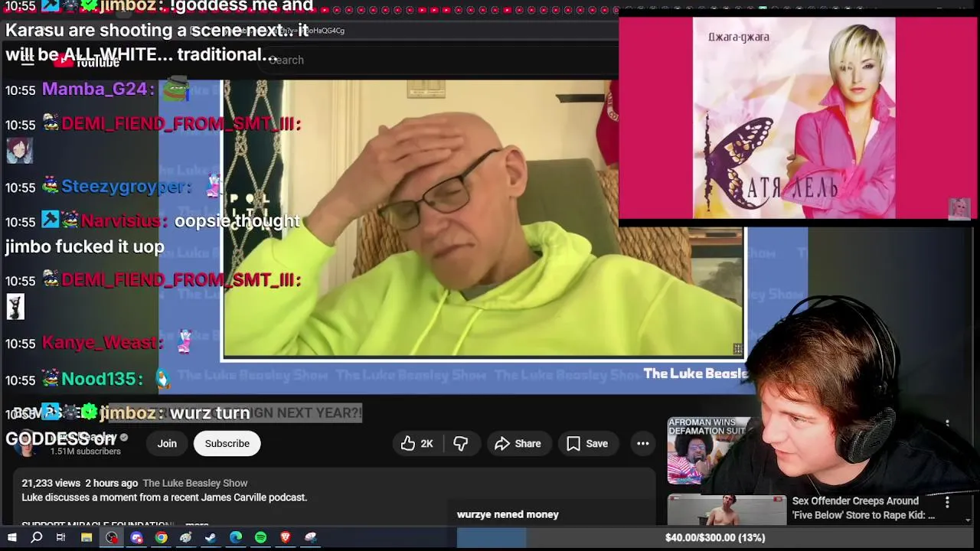The height and width of the screenshot is (551, 980).
Task: Open options for Sex Offender video suggestion
Action: point(947,502)
